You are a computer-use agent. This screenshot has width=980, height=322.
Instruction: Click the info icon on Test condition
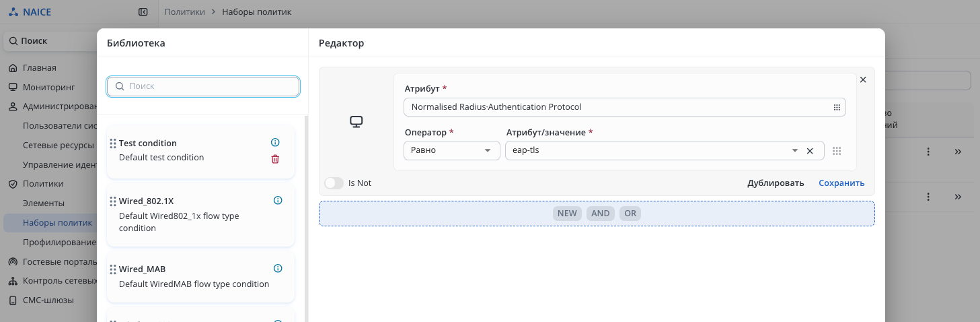(274, 142)
